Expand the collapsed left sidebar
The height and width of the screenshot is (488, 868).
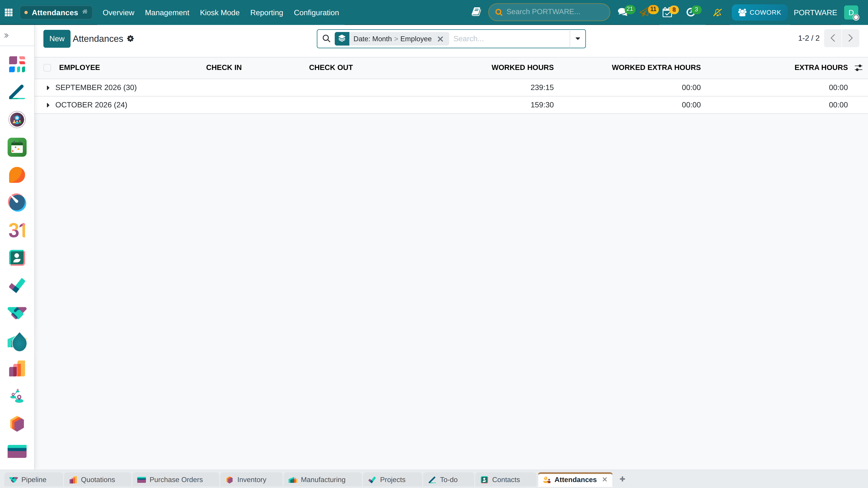(x=7, y=35)
